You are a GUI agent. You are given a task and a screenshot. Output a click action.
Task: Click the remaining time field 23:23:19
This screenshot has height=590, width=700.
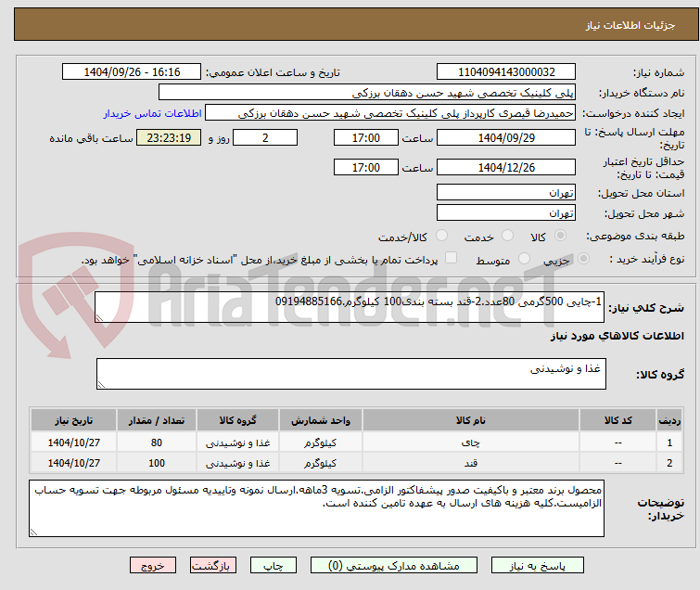click(x=169, y=137)
